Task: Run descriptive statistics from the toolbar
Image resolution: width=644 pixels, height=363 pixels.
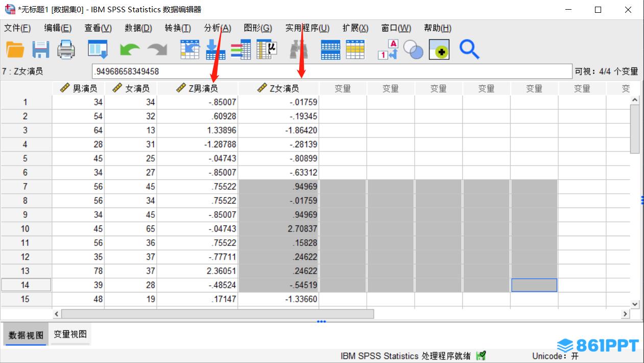Action: pyautogui.click(x=266, y=50)
